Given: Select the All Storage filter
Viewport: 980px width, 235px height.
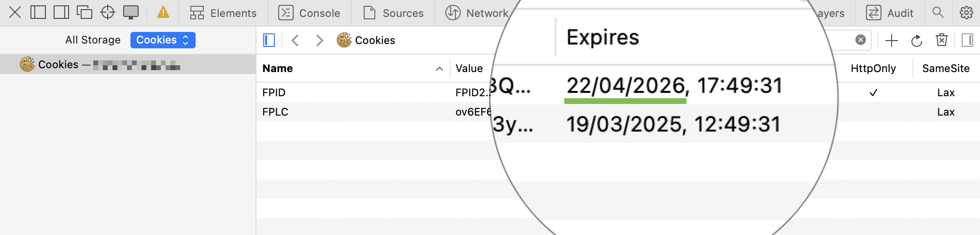Looking at the screenshot, I should (x=93, y=40).
